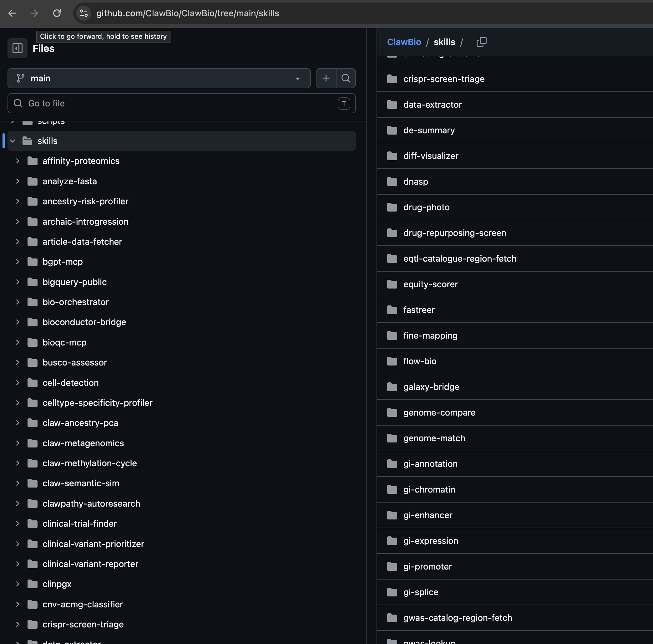Go forward with the browser forward arrow
This screenshot has width=653, height=644.
click(34, 13)
